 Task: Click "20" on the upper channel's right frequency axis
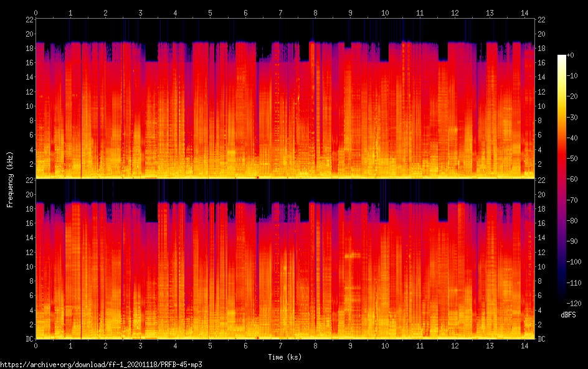541,34
